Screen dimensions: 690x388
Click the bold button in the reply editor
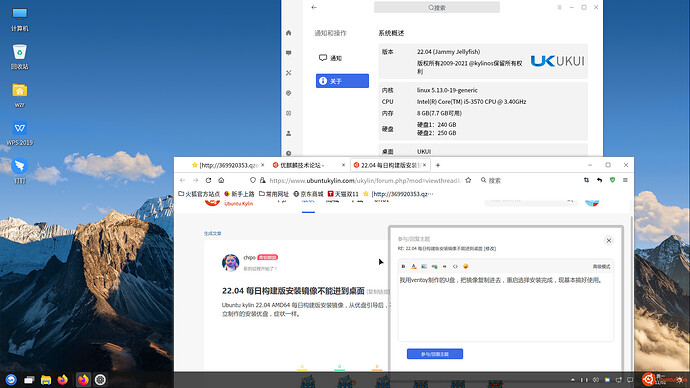point(403,267)
